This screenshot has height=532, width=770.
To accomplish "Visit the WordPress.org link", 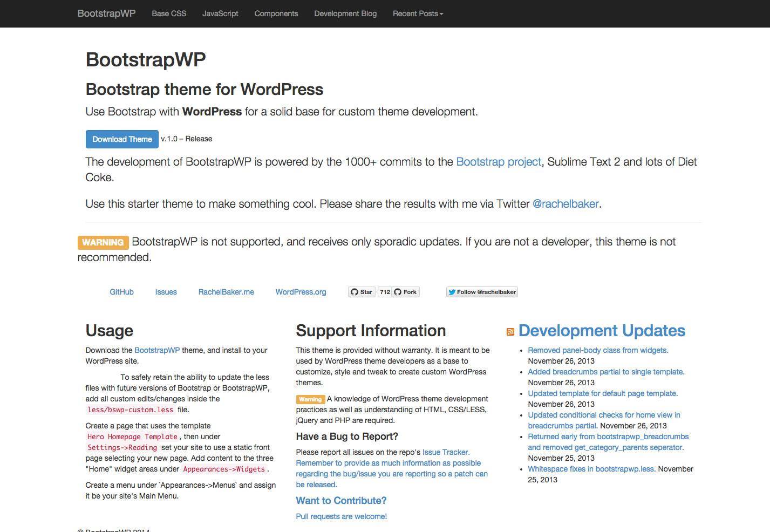I will [x=301, y=292].
